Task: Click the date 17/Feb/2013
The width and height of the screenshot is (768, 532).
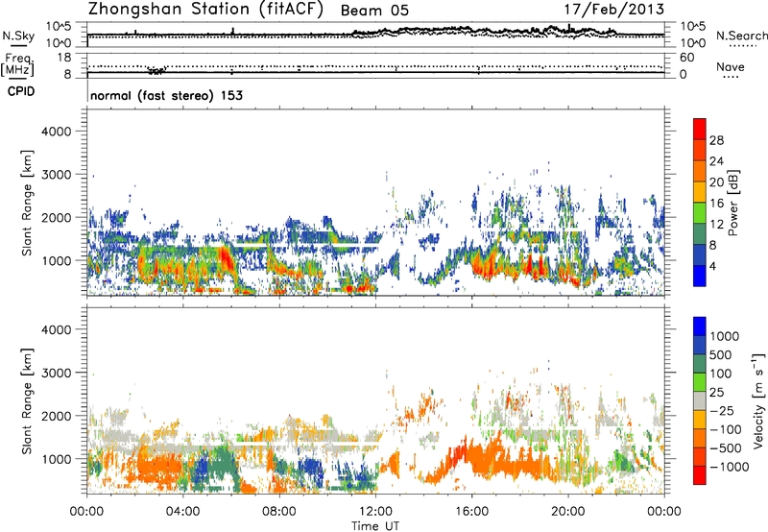Action: 614,9
